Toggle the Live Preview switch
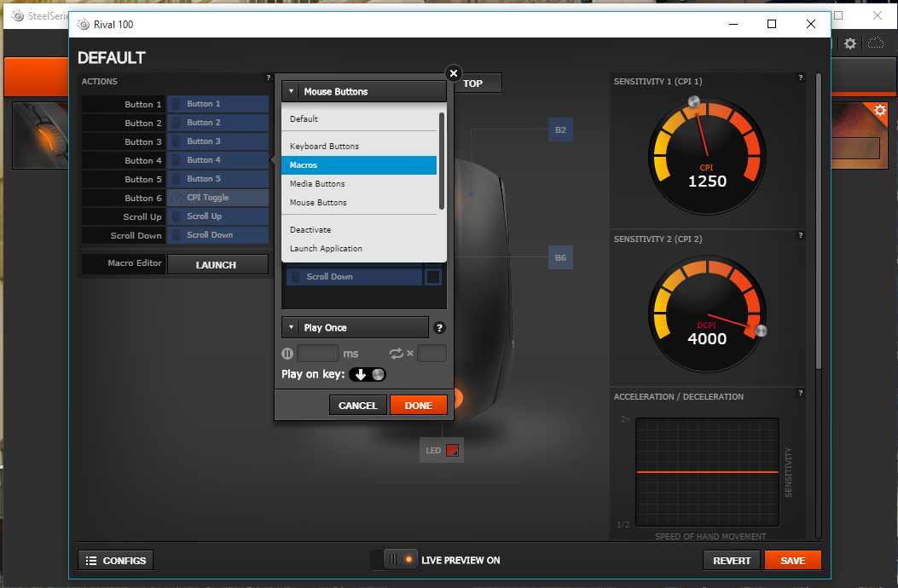Image resolution: width=898 pixels, height=588 pixels. [x=397, y=560]
